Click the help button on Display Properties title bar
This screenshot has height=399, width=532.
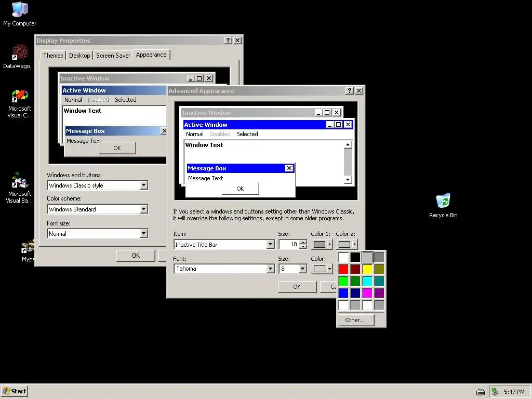pos(228,41)
